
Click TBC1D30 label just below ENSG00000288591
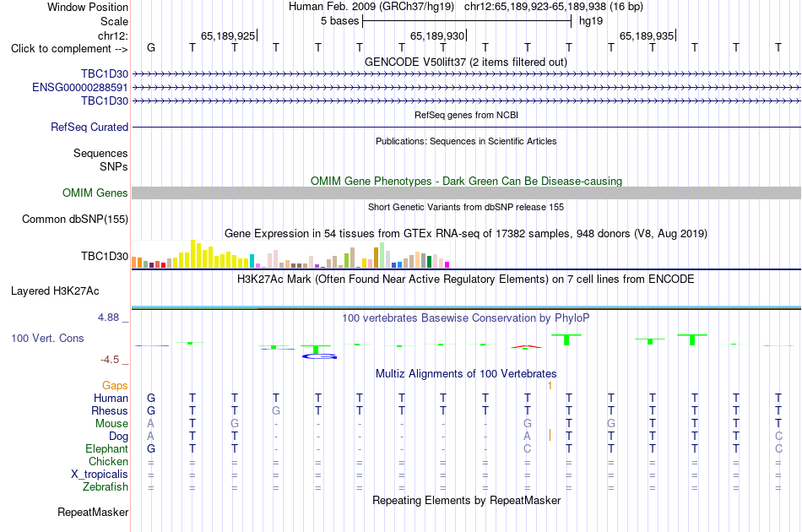coord(105,100)
